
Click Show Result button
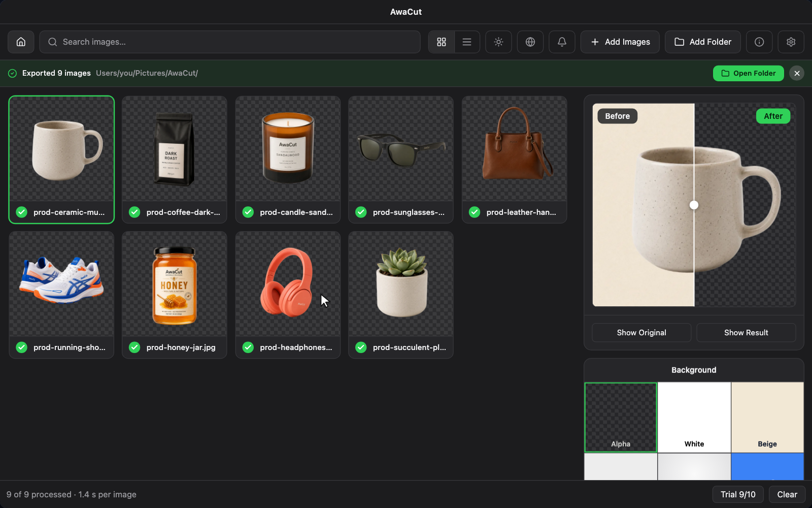(x=746, y=332)
